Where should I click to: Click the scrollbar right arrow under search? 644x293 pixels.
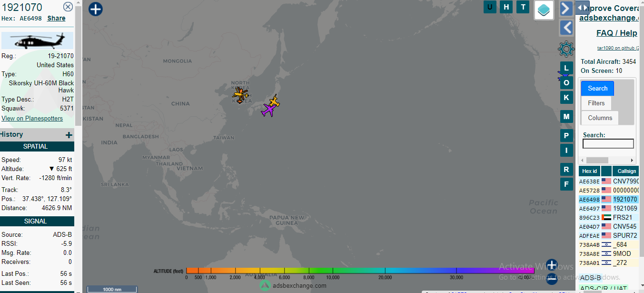(x=632, y=160)
